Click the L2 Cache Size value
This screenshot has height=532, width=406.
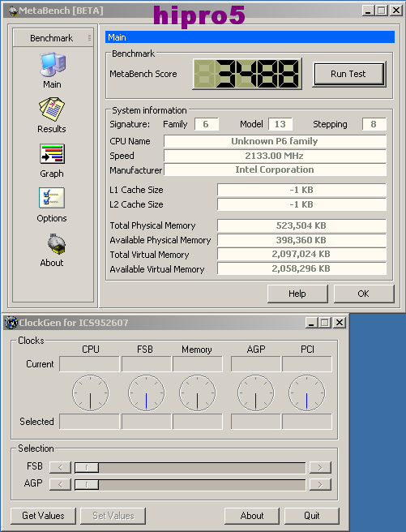click(301, 204)
